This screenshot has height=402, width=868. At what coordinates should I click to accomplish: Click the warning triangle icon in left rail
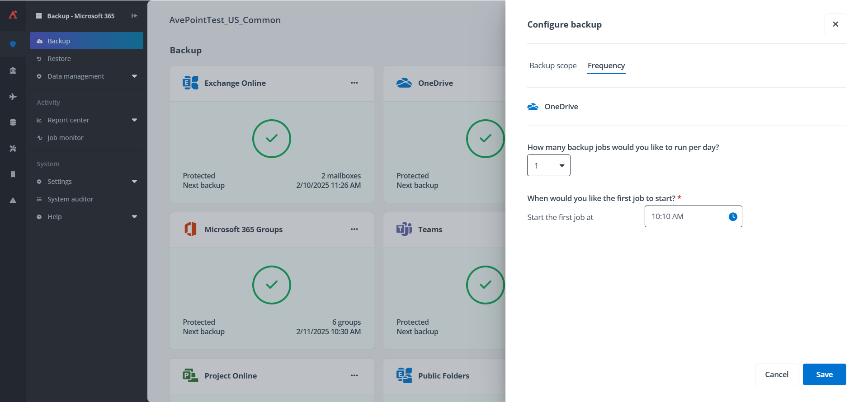(x=13, y=201)
